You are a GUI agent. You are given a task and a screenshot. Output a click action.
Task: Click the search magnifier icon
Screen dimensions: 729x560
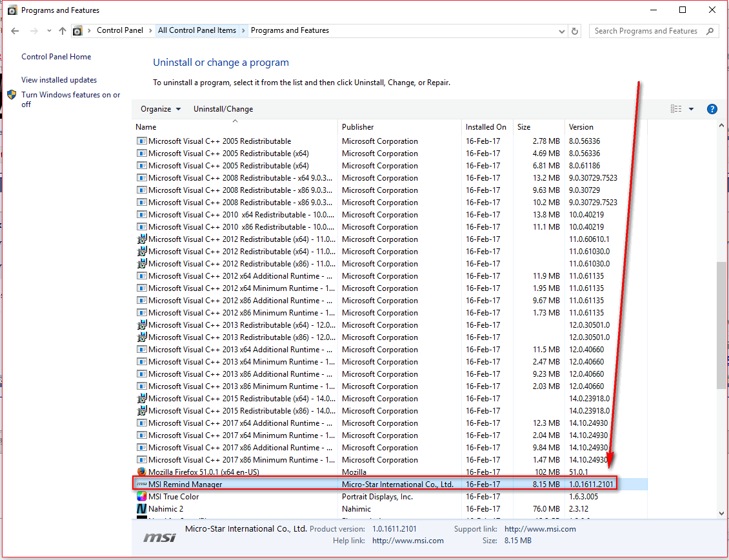coord(710,31)
